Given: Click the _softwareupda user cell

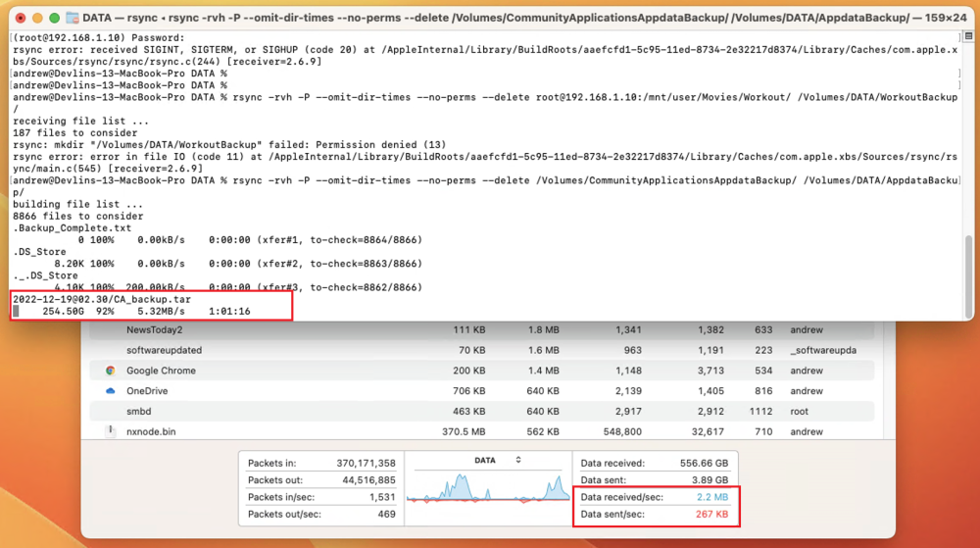Looking at the screenshot, I should [823, 350].
